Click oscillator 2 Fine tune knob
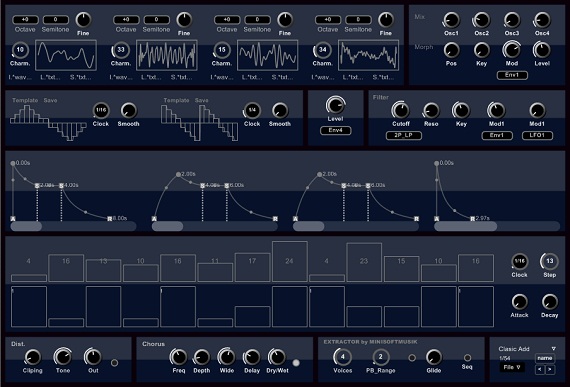Viewport: 570px width, 387px height. [x=184, y=20]
